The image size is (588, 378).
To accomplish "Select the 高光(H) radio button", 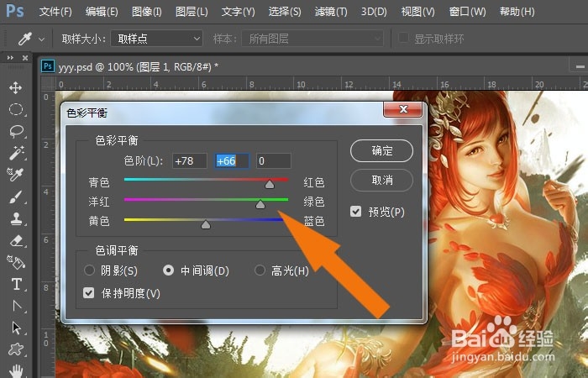I will [260, 270].
